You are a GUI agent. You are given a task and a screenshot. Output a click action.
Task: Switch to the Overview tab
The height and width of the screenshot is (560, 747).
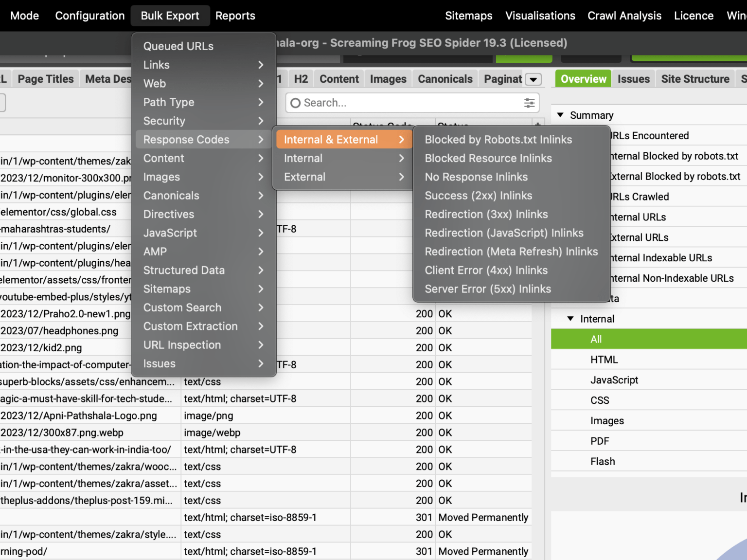tap(584, 79)
